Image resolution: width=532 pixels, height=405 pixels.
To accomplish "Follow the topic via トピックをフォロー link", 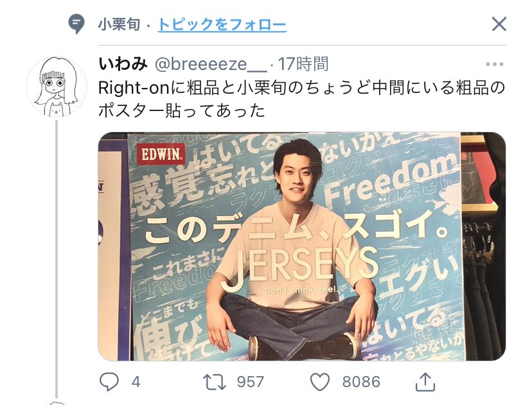I will click(222, 25).
